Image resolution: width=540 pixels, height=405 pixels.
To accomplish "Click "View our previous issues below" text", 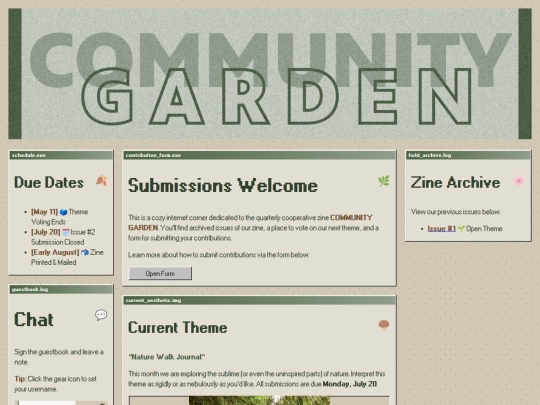I will point(456,212).
